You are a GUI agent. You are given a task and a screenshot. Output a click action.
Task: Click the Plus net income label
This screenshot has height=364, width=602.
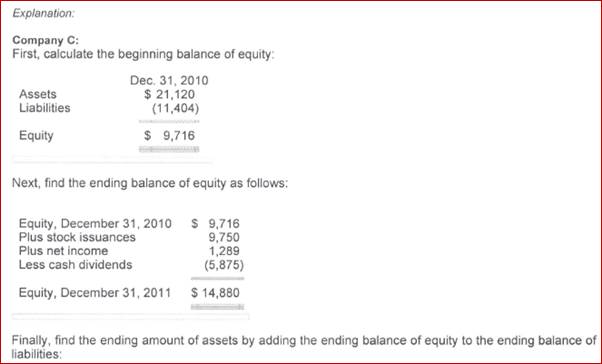(x=63, y=251)
